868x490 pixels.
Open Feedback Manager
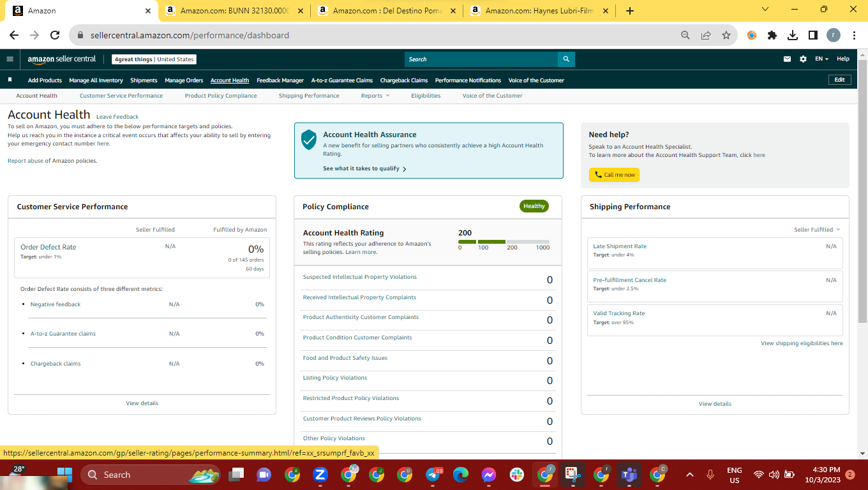[280, 80]
